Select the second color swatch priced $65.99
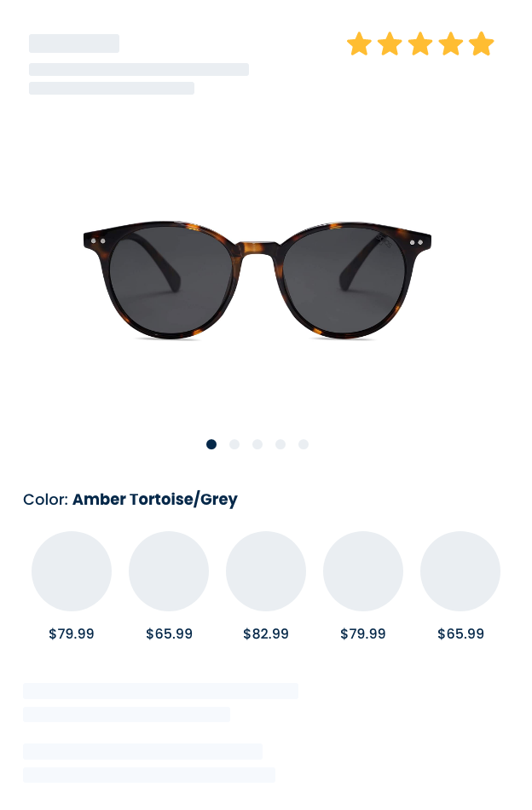This screenshot has width=532, height=810. click(x=168, y=570)
